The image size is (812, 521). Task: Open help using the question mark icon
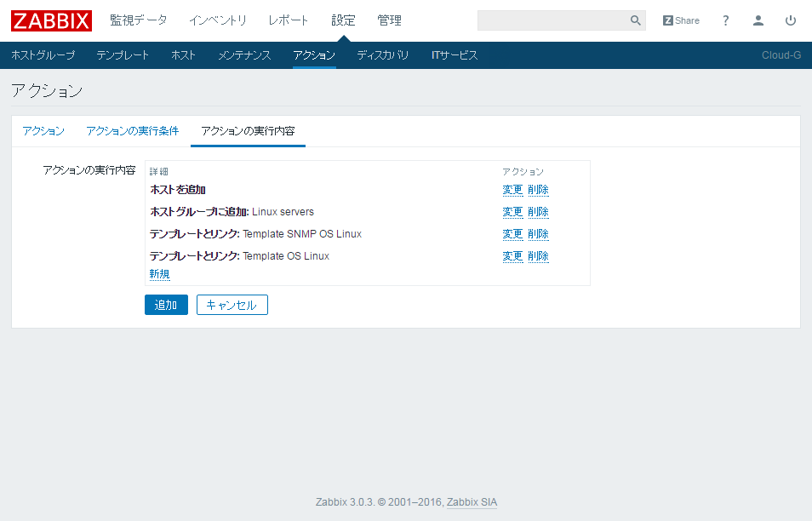(724, 20)
